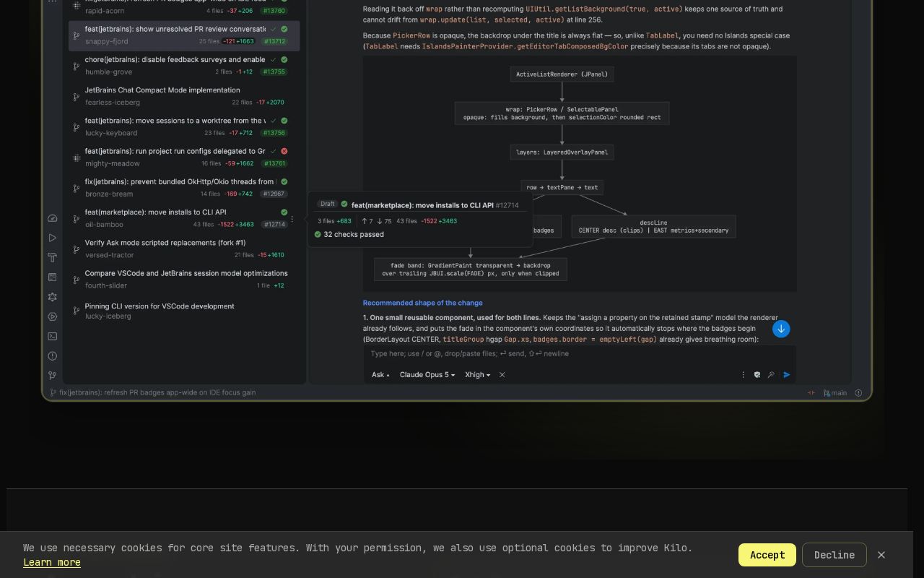The image size is (924, 578).
Task: Open more options for oil-bamboo session
Action: pyautogui.click(x=292, y=218)
